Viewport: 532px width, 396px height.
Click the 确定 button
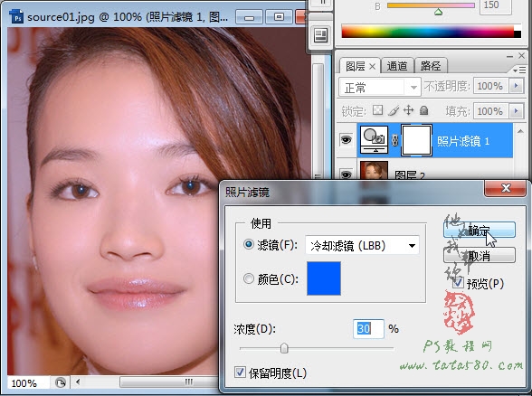point(480,230)
